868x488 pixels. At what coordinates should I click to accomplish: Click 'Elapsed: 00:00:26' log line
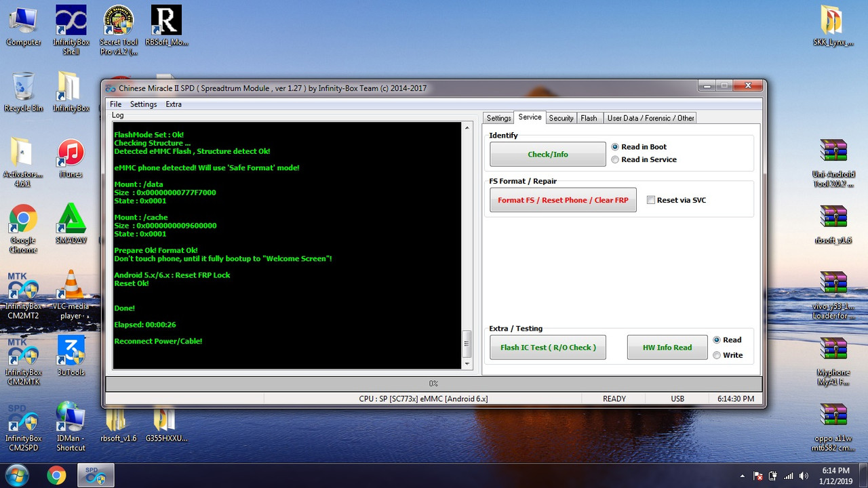pos(145,325)
